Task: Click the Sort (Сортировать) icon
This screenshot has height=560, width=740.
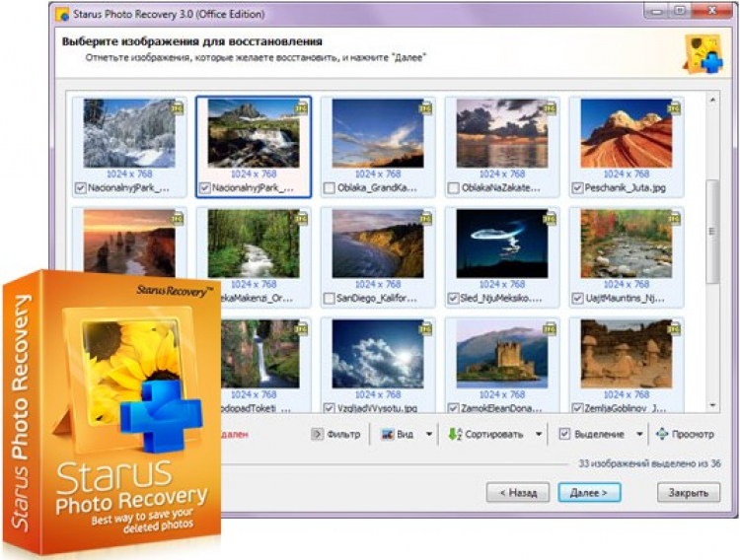Action: 455,434
